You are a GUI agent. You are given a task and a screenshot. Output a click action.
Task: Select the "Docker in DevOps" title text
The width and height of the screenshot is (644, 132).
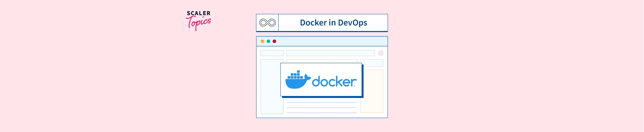333,23
